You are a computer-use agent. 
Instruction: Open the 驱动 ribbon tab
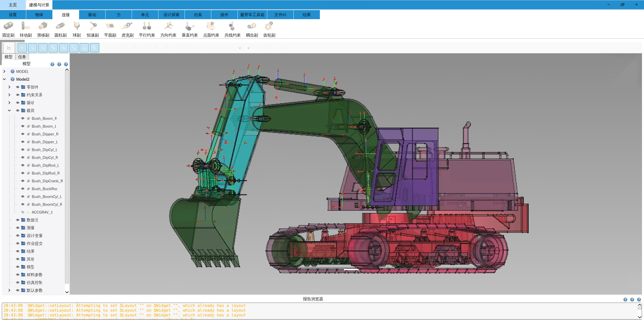(x=92, y=15)
